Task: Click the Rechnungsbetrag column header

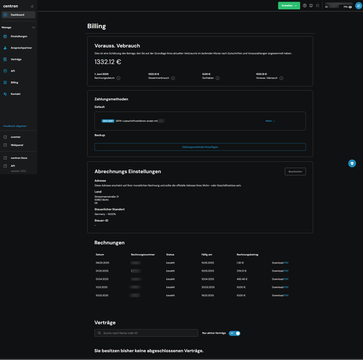Action: click(247, 255)
